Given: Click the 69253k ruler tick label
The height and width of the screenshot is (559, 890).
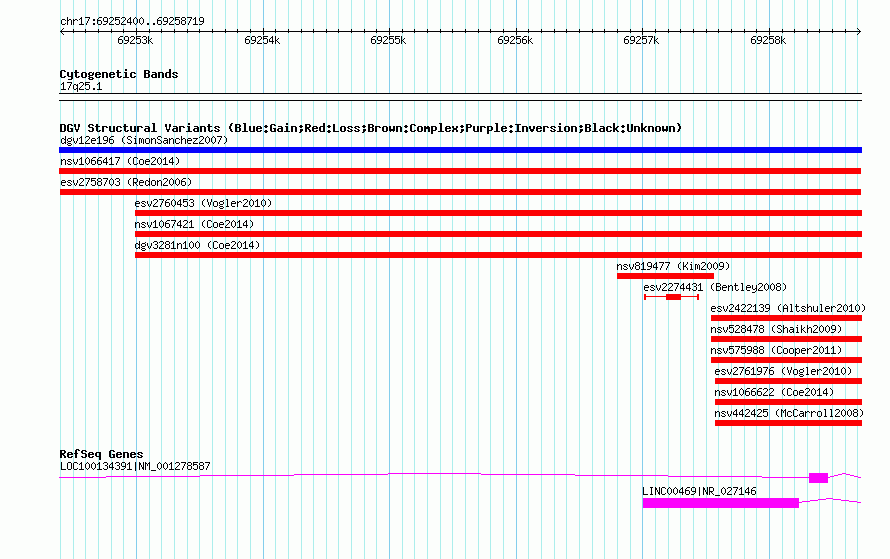Looking at the screenshot, I should click(135, 40).
